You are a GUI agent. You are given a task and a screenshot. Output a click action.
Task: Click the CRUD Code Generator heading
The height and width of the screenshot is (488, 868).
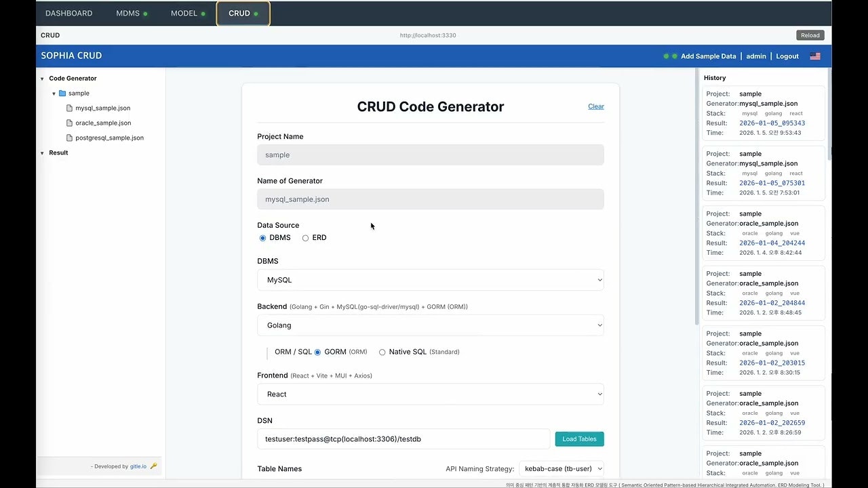[x=431, y=106]
